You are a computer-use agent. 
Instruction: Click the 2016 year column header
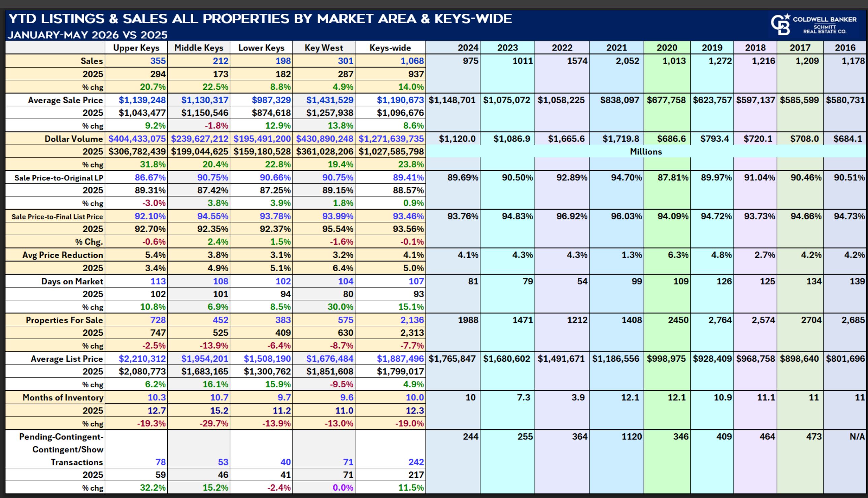845,48
